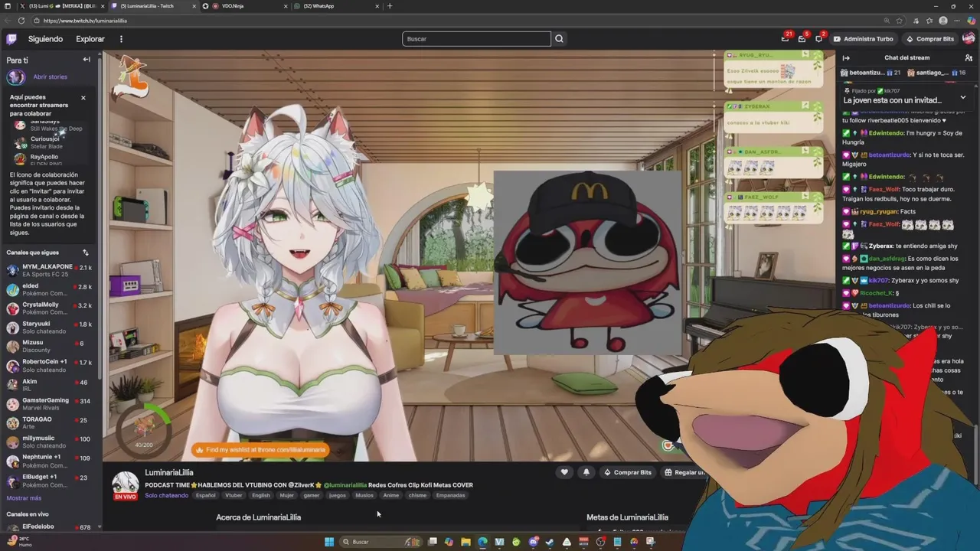Open Discord in the taskbar

533,542
